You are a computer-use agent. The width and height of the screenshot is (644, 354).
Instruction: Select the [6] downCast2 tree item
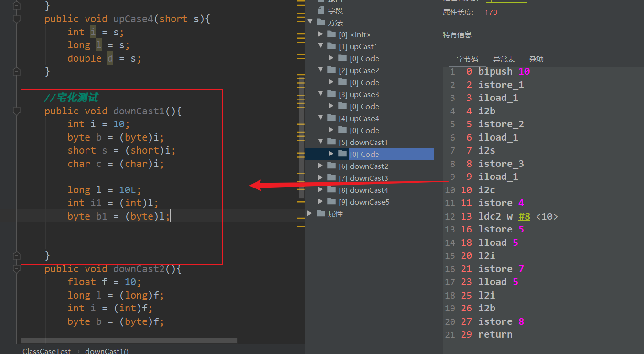[x=364, y=166]
